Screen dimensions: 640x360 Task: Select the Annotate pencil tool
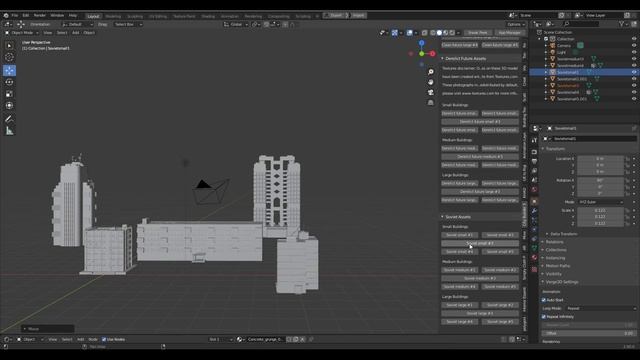click(x=9, y=119)
